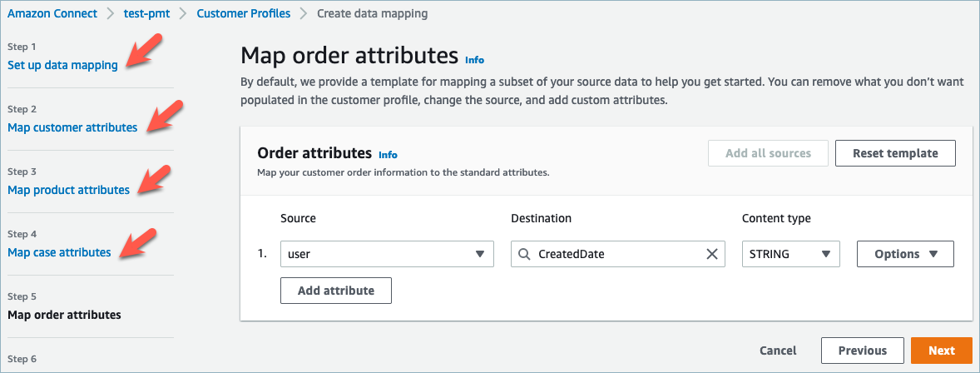Go back using the Previous button
The width and height of the screenshot is (980, 373).
pyautogui.click(x=862, y=351)
